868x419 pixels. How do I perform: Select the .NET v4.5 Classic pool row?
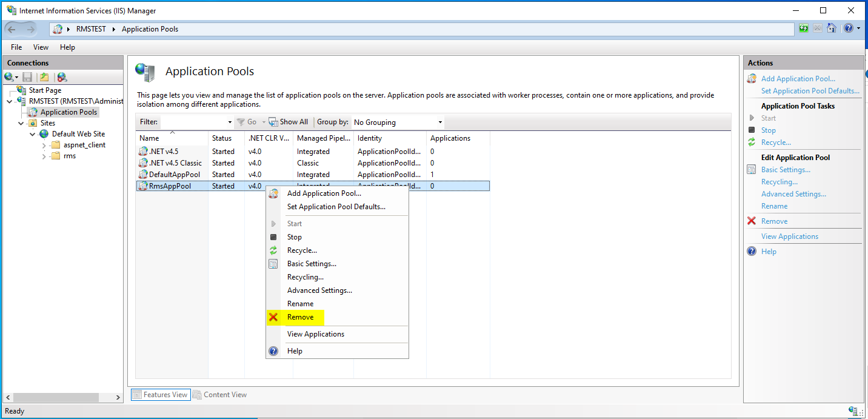pos(313,163)
